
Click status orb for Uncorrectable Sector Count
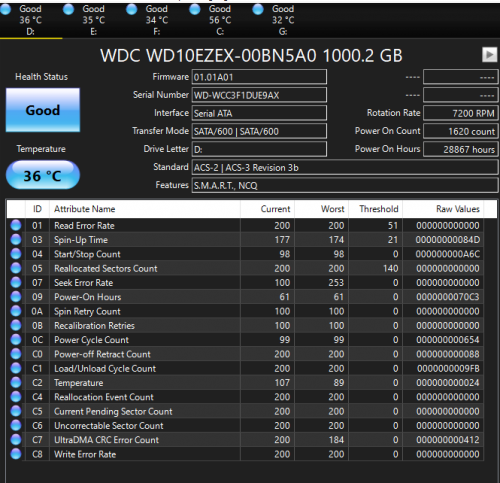pyautogui.click(x=16, y=425)
